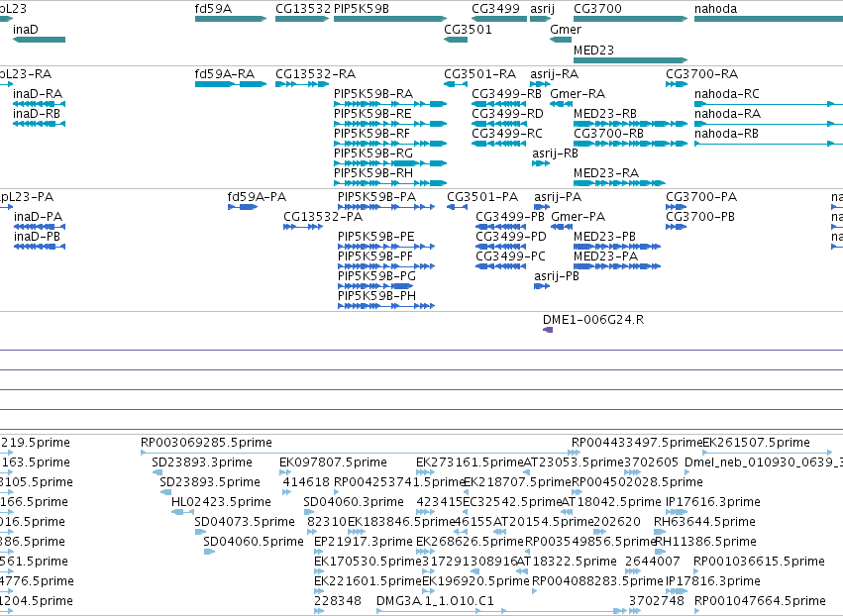Click transcript MED23-RB
Viewport: 843px width, 616px height.
pos(631,124)
